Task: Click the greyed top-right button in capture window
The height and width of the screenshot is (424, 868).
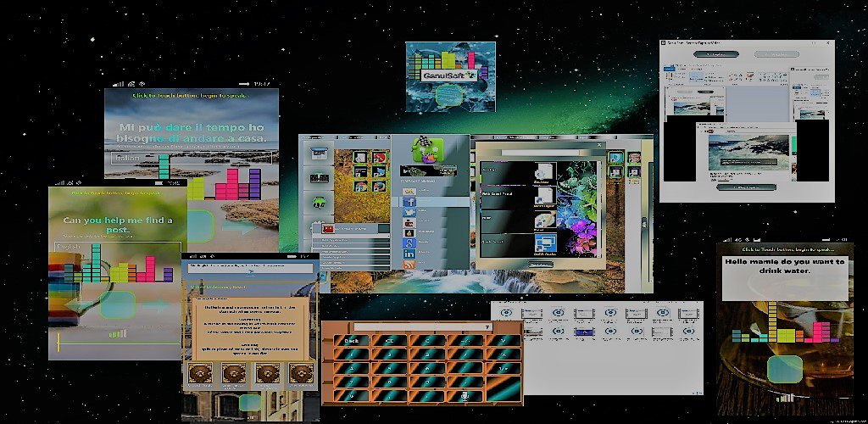Action: 776,54
